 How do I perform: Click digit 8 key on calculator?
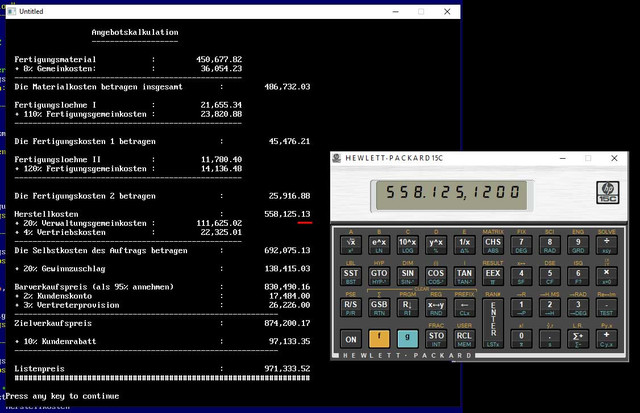pyautogui.click(x=550, y=245)
